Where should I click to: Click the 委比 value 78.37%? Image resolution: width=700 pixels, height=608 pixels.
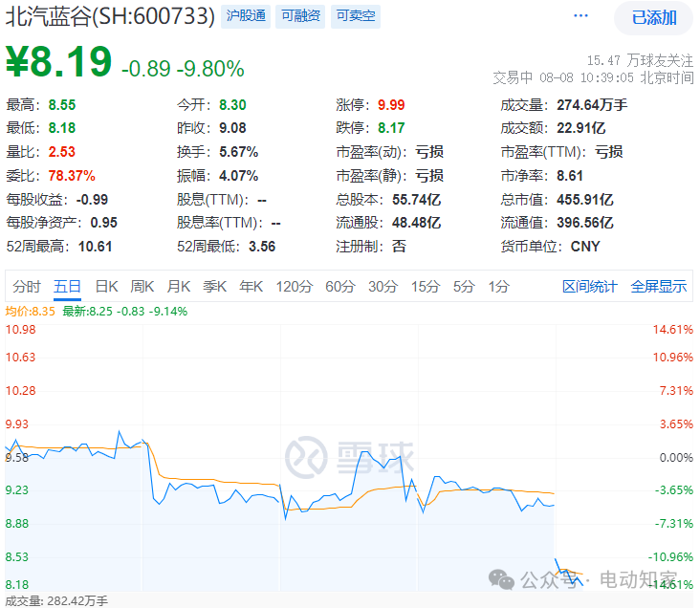coord(72,176)
